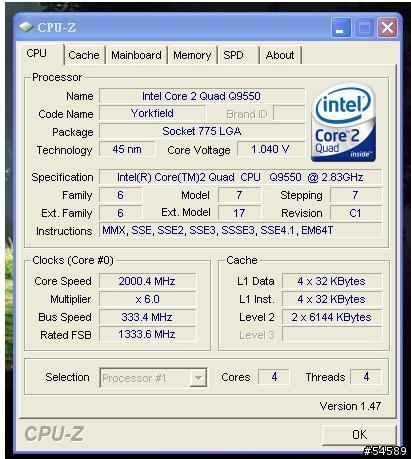
Task: Click the Model value 7
Action: point(239,195)
